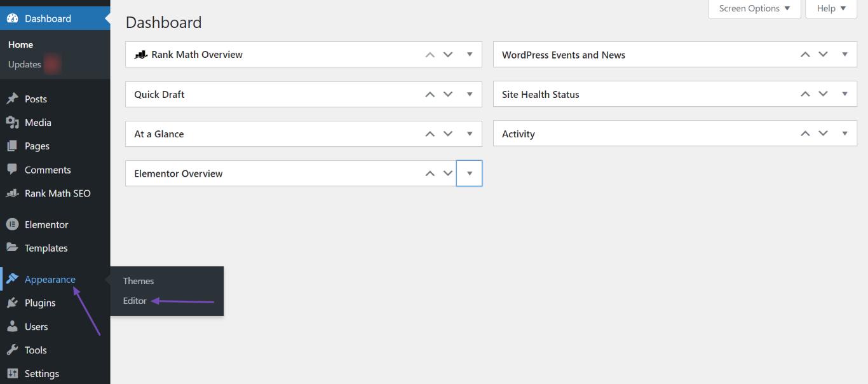Go to Pages in sidebar
The width and height of the screenshot is (868, 384).
pos(37,146)
